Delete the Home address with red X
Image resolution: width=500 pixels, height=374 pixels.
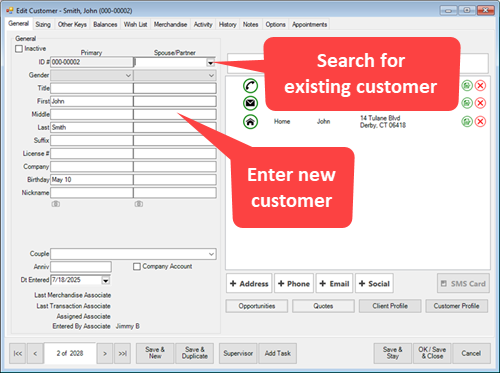[x=480, y=122]
